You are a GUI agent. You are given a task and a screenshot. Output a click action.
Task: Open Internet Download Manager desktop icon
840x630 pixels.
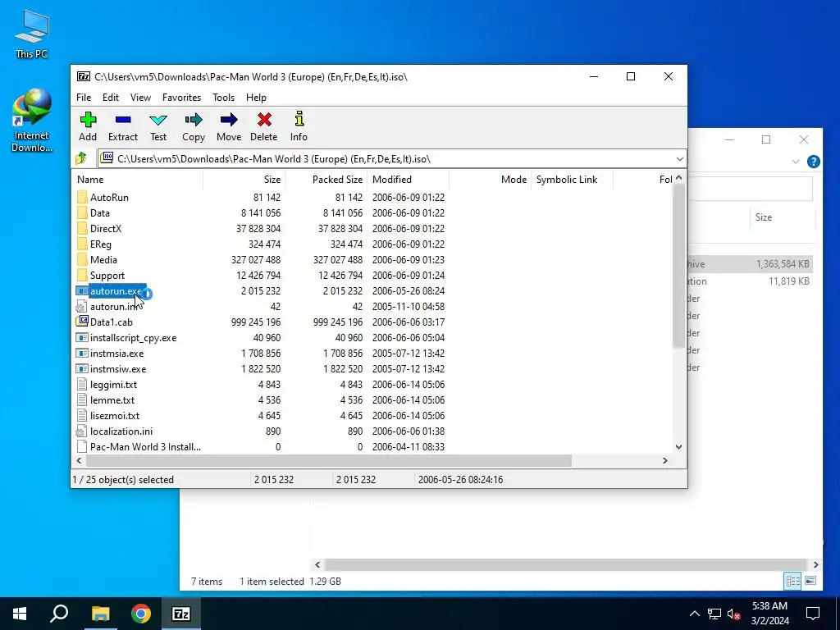(32, 121)
